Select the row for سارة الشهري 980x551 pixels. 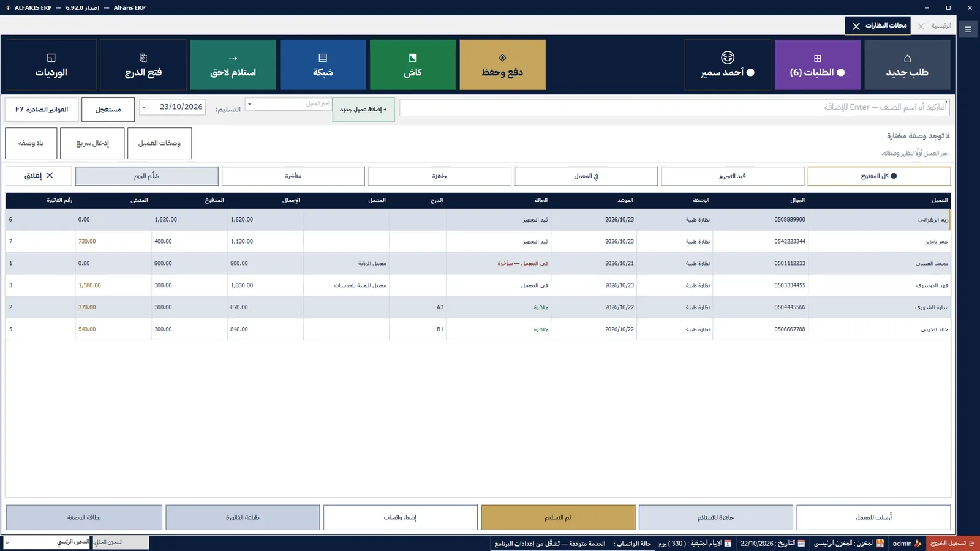(478, 307)
